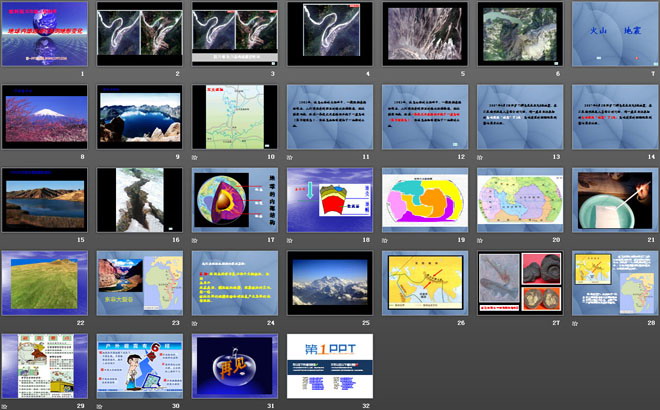Click the animation star beneath slide 30

point(101,406)
